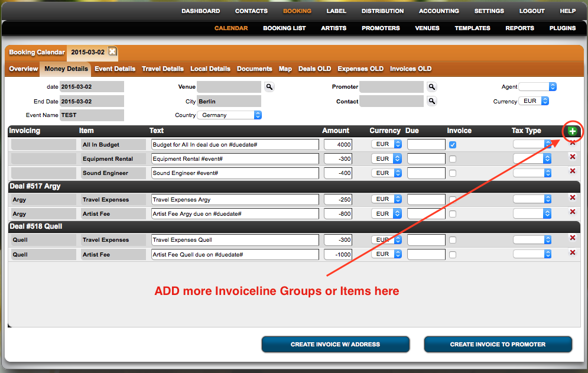
Task: Open Tax Type dropdown for Sound Engineer
Action: (x=532, y=173)
